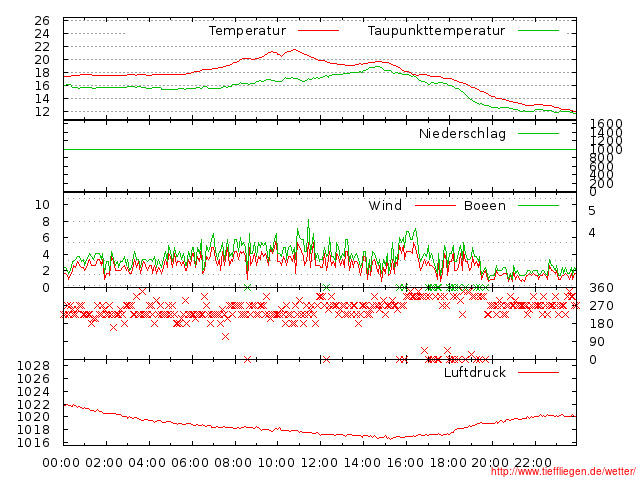The height and width of the screenshot is (480, 640).
Task: Click the Boeen legend label
Action: point(484,205)
